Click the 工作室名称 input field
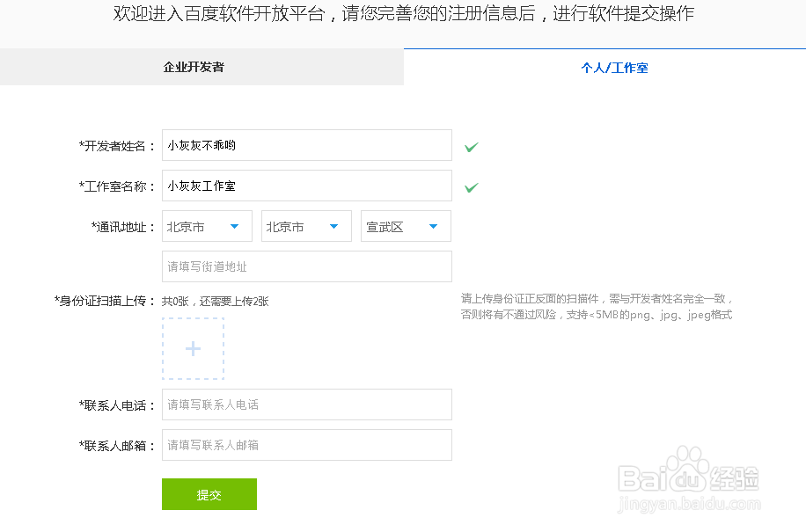806x532 pixels. pos(307,186)
